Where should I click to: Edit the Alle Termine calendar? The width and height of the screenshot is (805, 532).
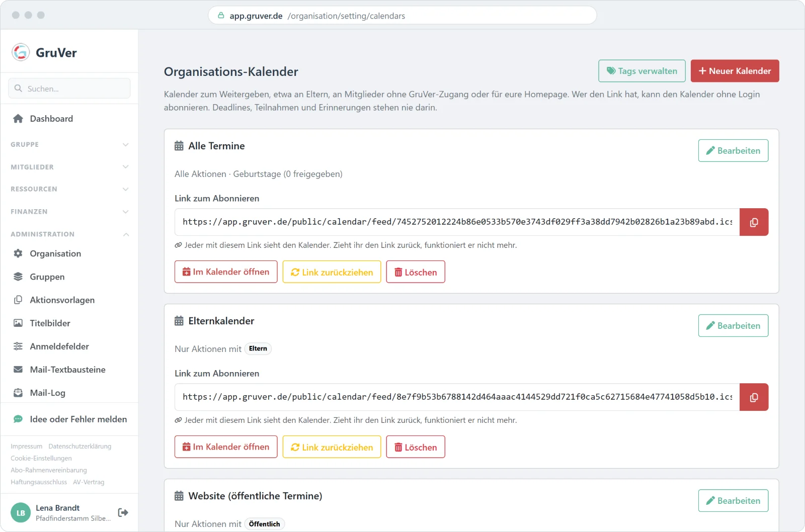[x=733, y=150]
